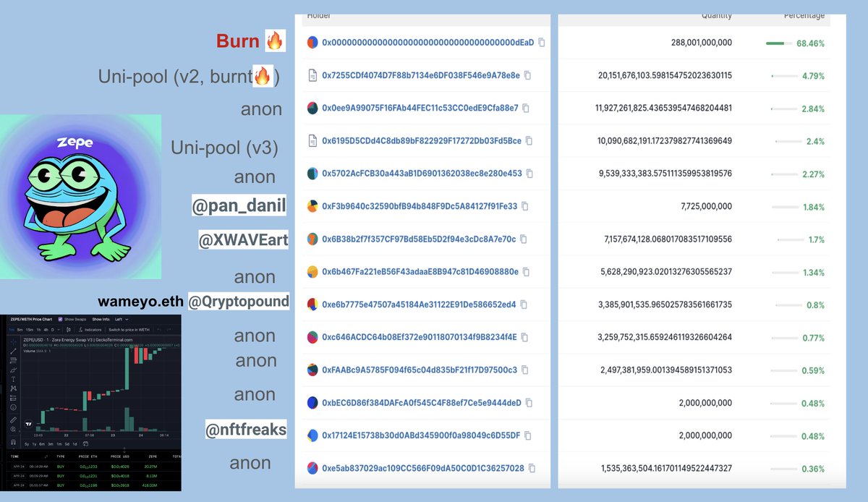868x502 pixels.
Task: Select the 1d date range below chart
Action: tap(75, 444)
